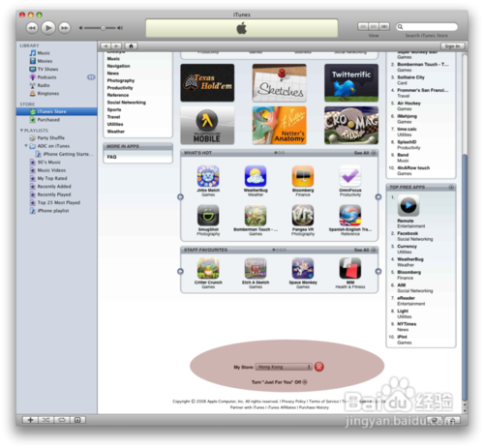Click Staff Favourites next page arrow
This screenshot has width=484, height=448.
click(378, 271)
